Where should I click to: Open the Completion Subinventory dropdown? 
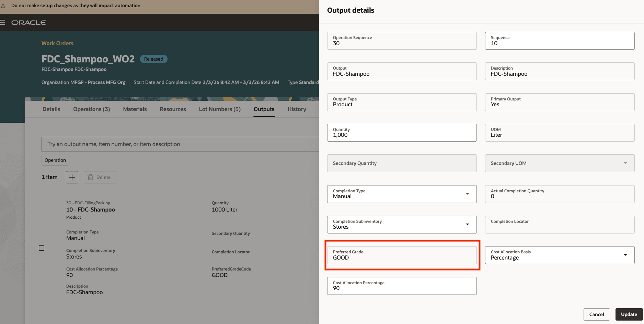coord(402,225)
